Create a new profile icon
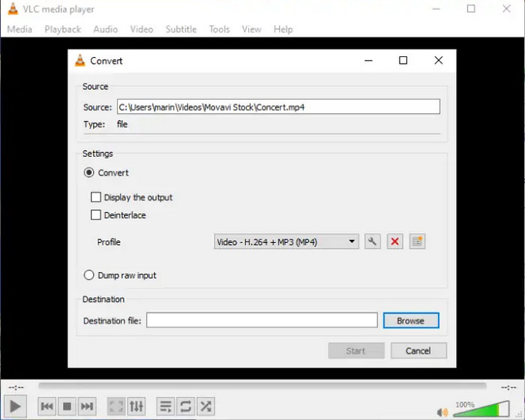The image size is (525, 420). (417, 241)
